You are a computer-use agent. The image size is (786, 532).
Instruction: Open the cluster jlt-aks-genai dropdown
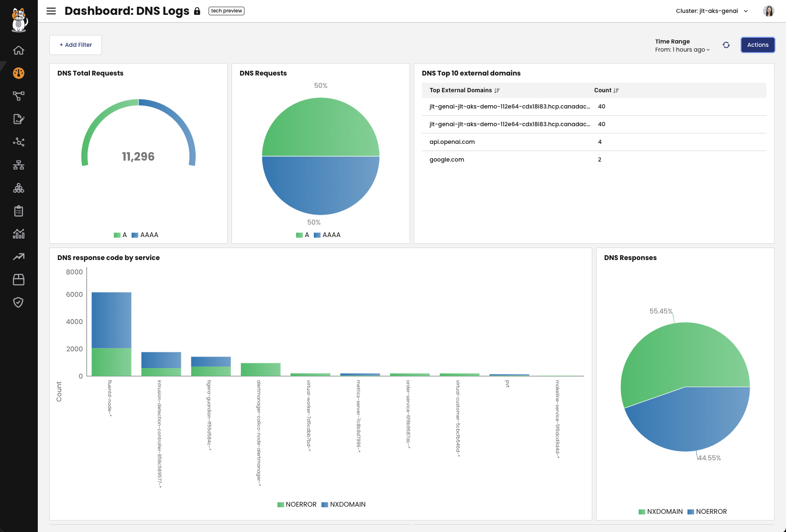712,11
